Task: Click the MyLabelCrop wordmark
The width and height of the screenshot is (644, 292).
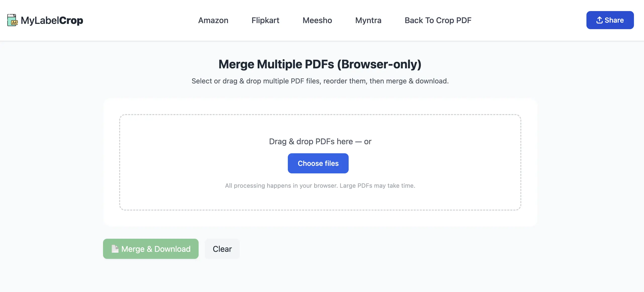Action: pos(52,20)
